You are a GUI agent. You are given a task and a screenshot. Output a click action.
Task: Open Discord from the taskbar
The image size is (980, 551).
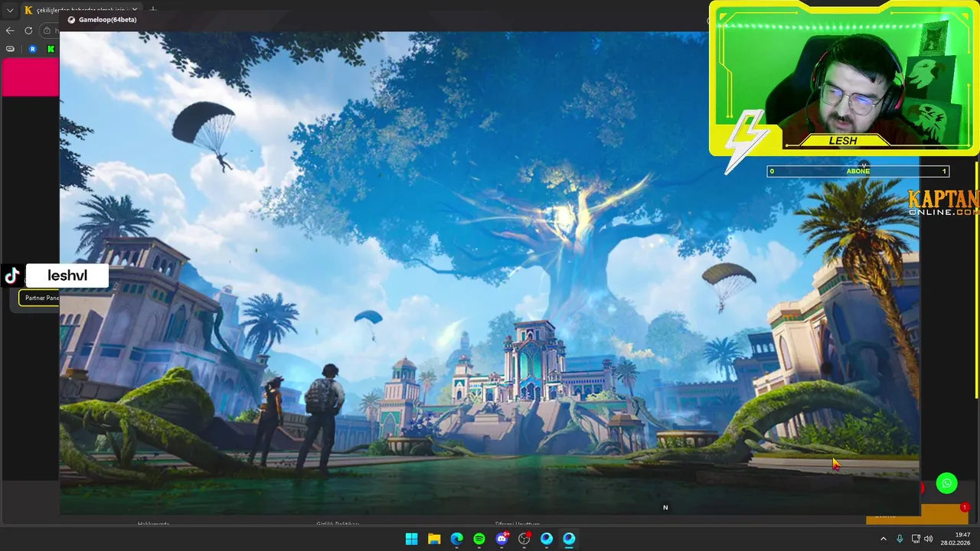501,539
